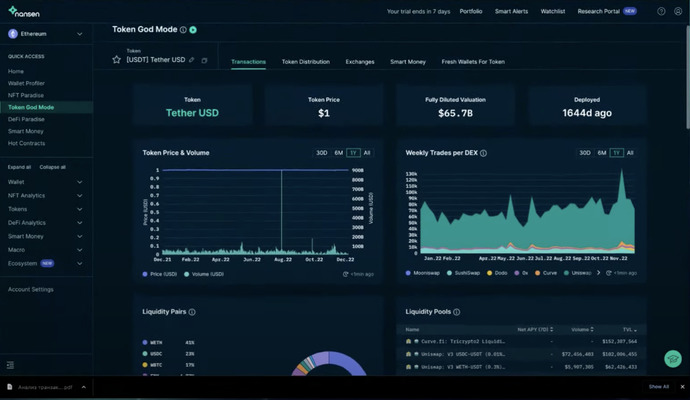Switch to the Token Distribution tab
This screenshot has width=690, height=400.
click(x=305, y=62)
